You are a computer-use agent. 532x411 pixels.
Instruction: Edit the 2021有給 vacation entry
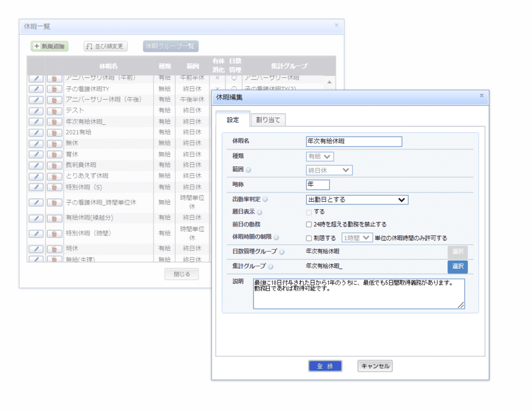36,132
